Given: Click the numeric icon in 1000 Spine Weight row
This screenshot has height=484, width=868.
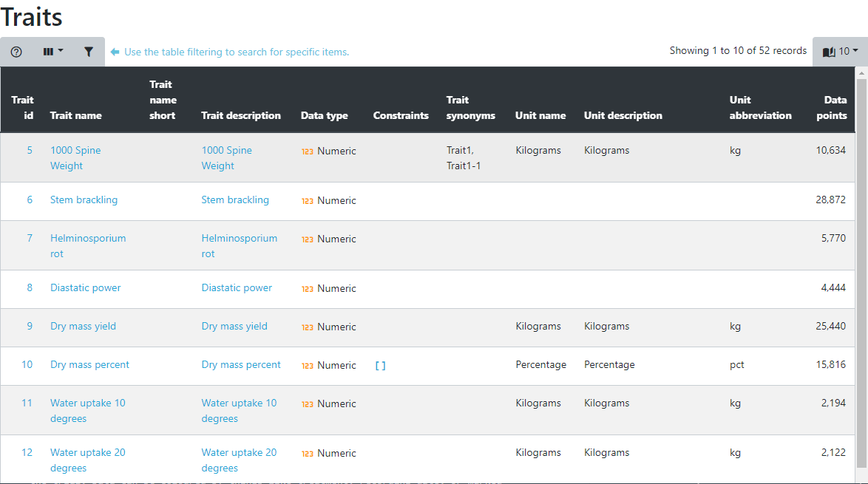Looking at the screenshot, I should click(306, 150).
